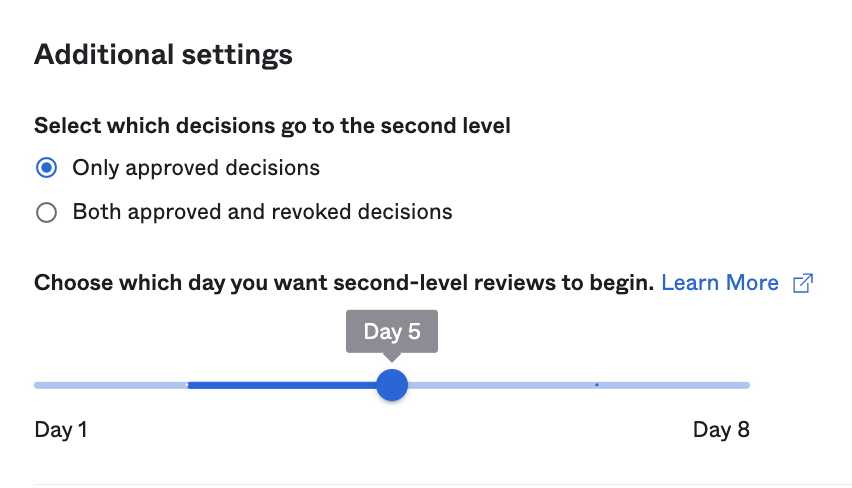Screen dimensions: 852x488
Task: Click the round slider handle at Day 5
Action: pos(392,385)
